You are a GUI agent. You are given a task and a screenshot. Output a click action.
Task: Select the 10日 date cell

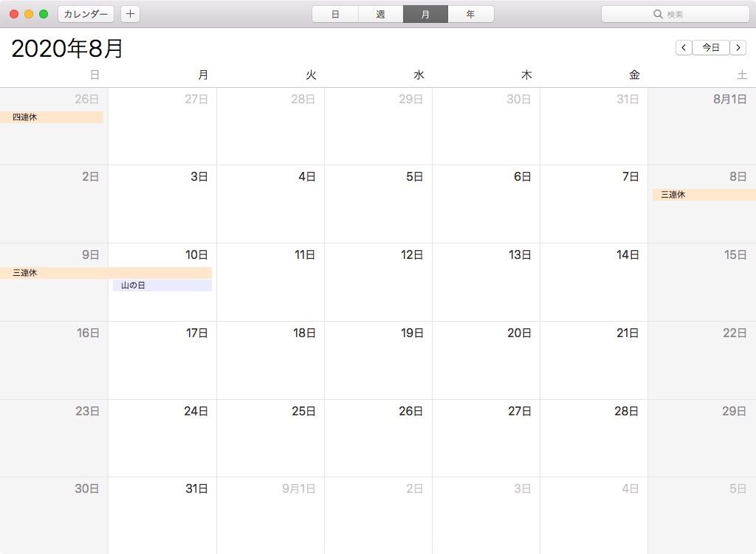coord(162,283)
